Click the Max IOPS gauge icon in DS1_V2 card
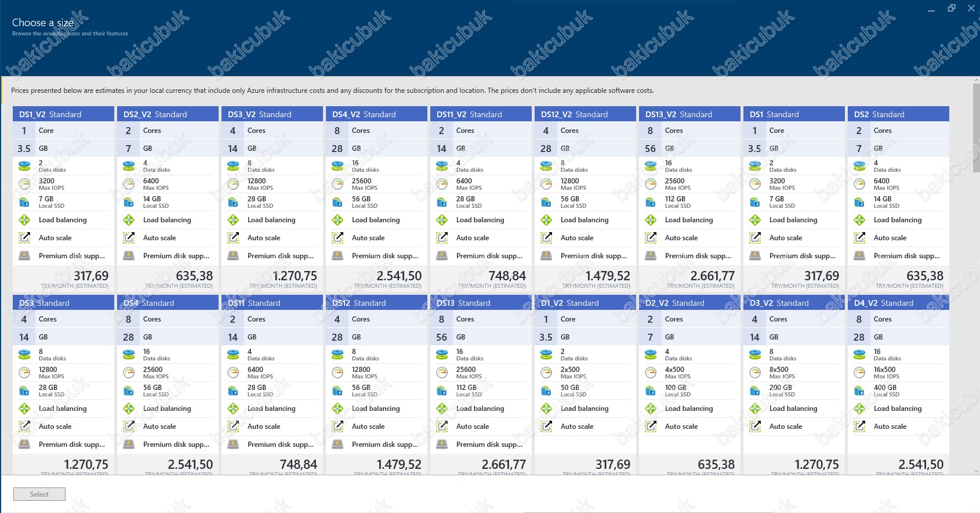The width and height of the screenshot is (980, 513). 24,184
